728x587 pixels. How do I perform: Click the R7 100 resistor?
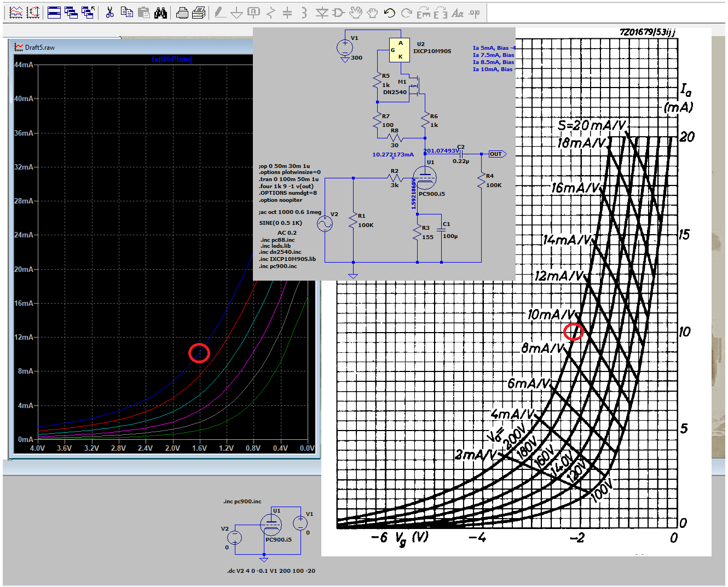377,121
